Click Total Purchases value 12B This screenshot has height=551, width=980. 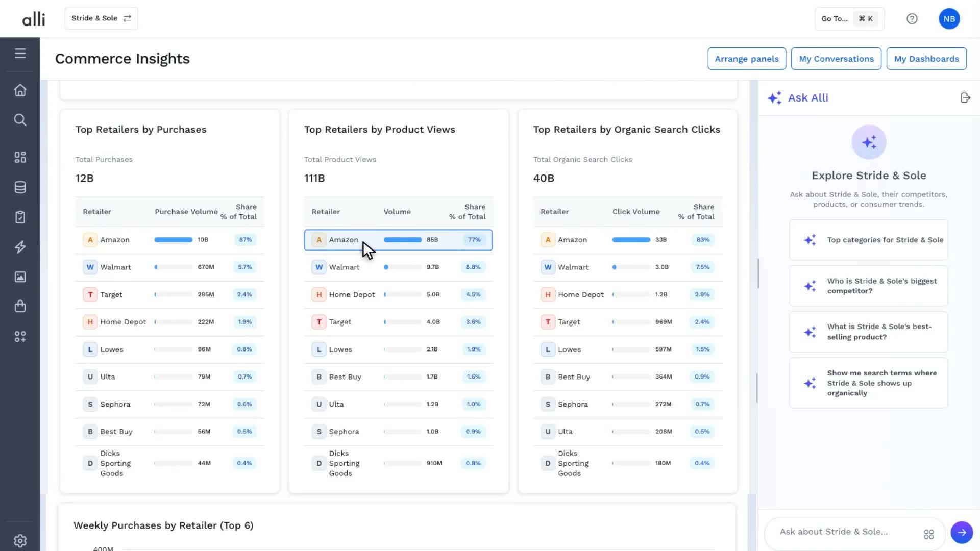coord(85,179)
